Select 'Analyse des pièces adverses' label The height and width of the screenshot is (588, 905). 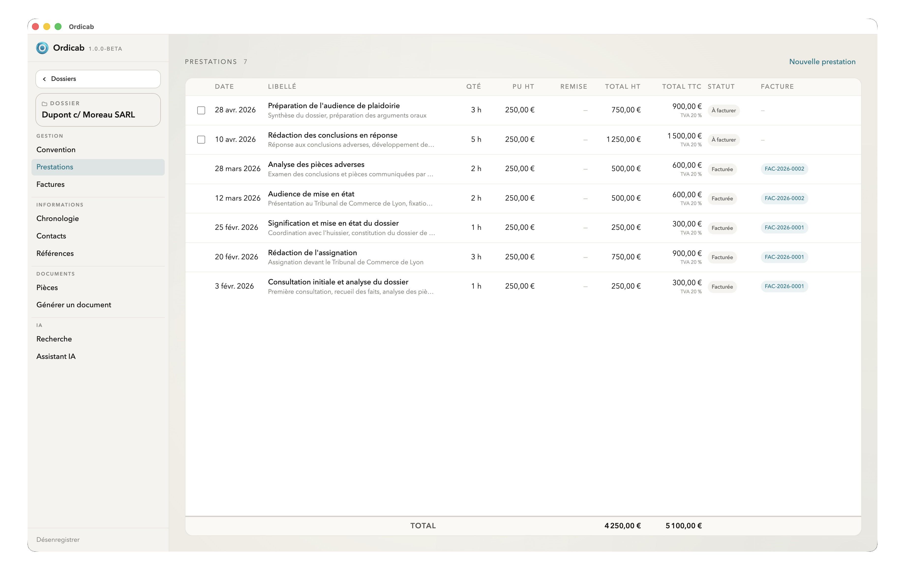click(316, 165)
